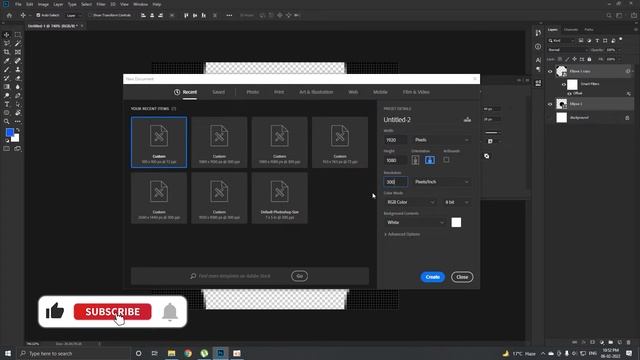Click the save preset icon beside Untitled-2
Image resolution: width=640 pixels, height=360 pixels.
coord(467,120)
